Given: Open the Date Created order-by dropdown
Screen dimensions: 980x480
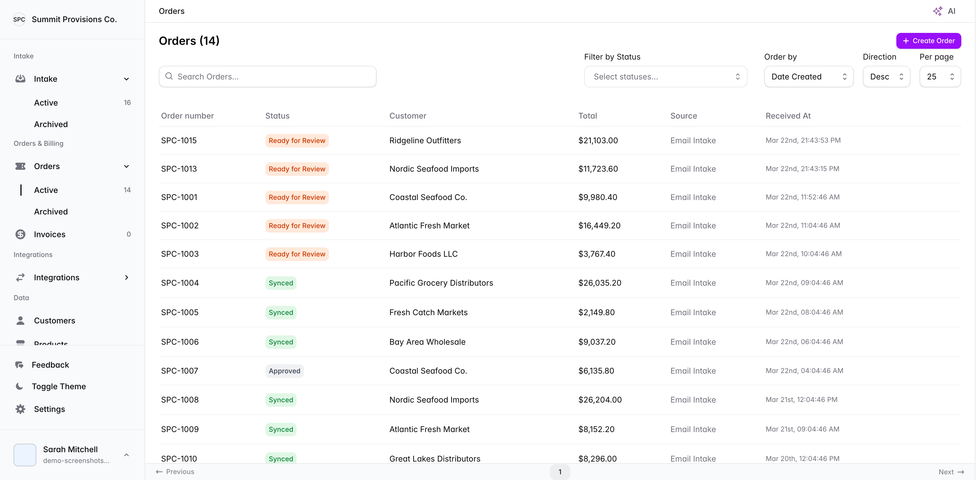Looking at the screenshot, I should (808, 77).
